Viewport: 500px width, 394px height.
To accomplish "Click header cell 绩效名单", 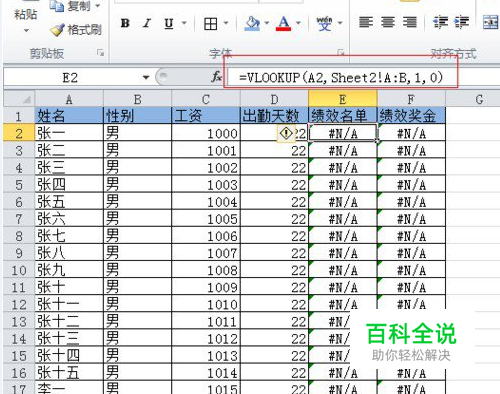I will 343,116.
